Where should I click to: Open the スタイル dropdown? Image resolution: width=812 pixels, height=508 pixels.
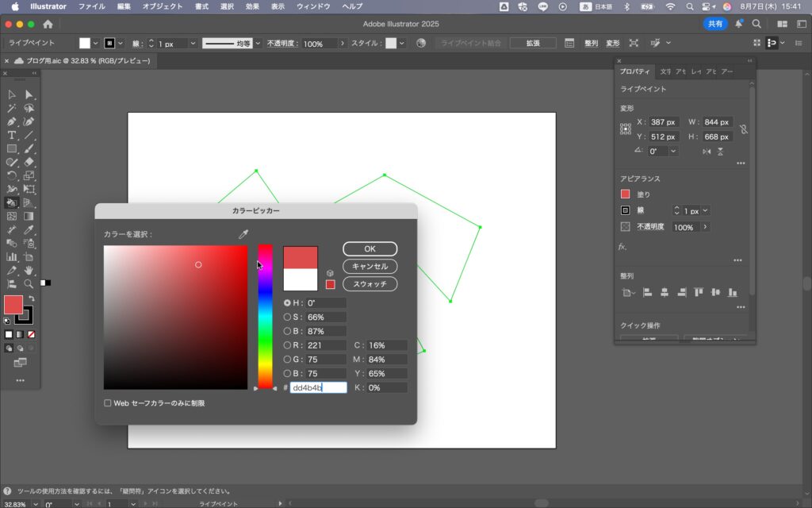(402, 44)
